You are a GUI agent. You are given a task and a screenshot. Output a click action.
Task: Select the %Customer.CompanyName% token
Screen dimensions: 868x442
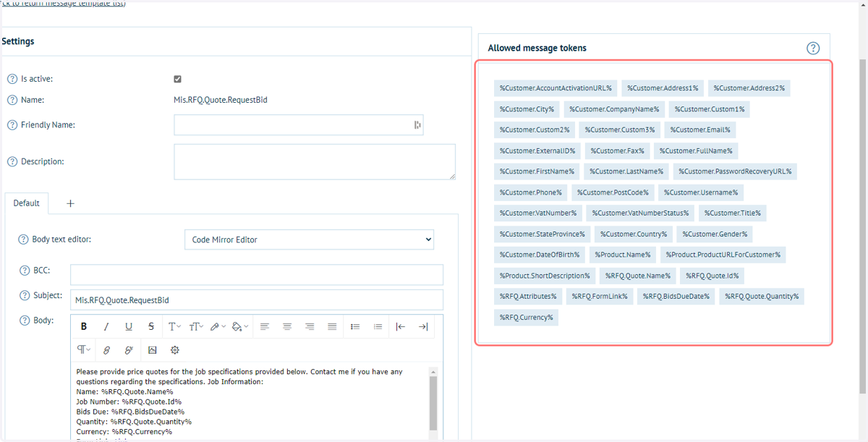click(614, 109)
